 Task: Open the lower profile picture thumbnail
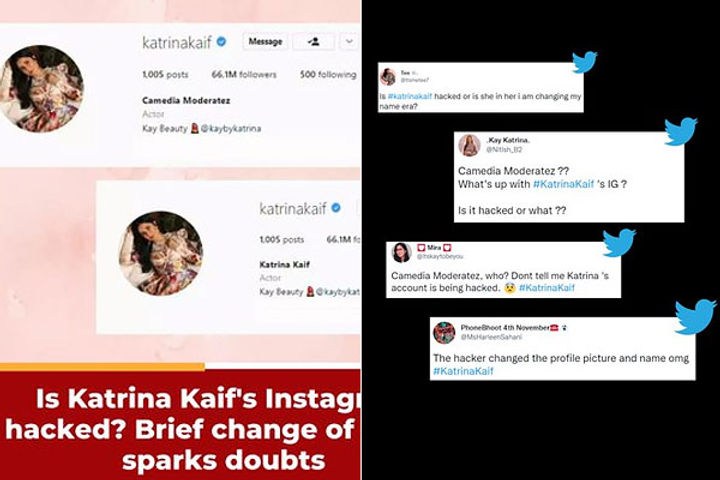(x=161, y=253)
